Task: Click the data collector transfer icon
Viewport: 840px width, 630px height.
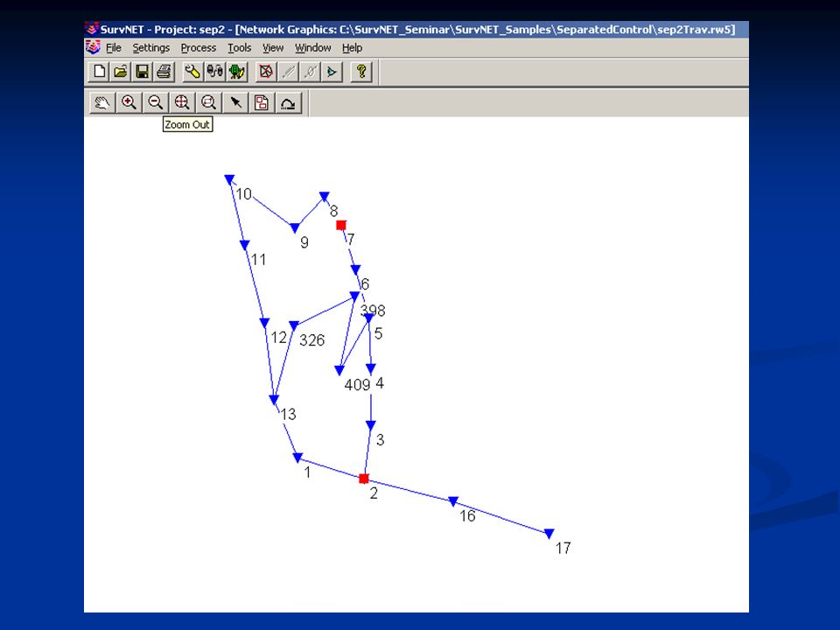Action: point(214,71)
